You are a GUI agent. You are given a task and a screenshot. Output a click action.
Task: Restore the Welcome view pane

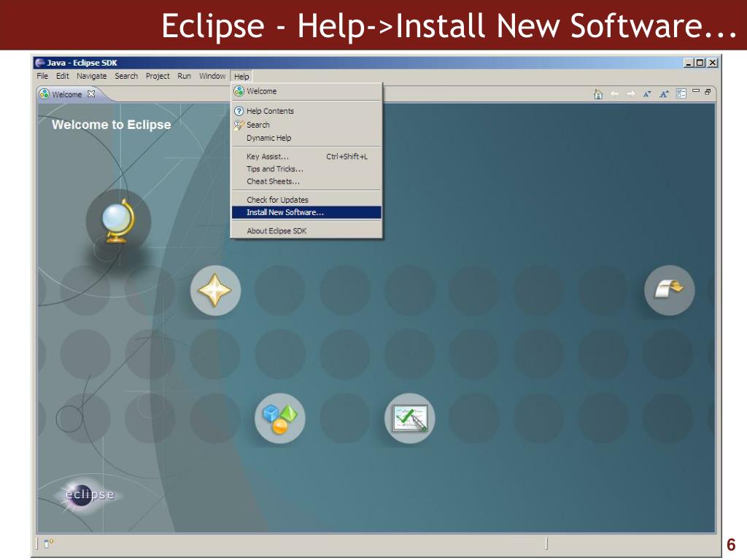point(708,91)
